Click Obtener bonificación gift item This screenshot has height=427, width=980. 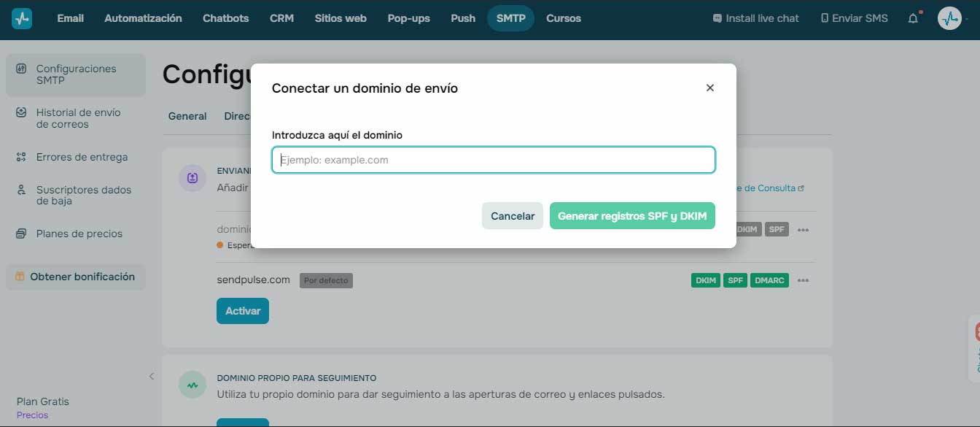[76, 277]
